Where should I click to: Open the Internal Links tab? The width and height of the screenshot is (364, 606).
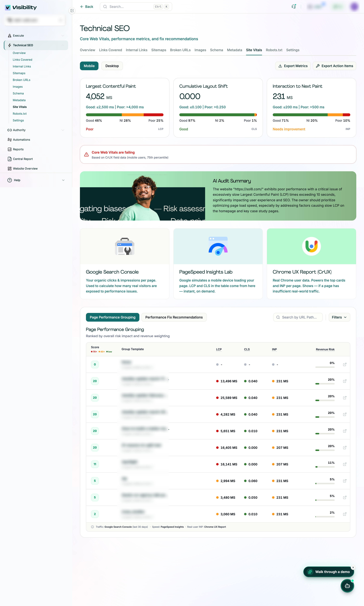click(x=137, y=50)
